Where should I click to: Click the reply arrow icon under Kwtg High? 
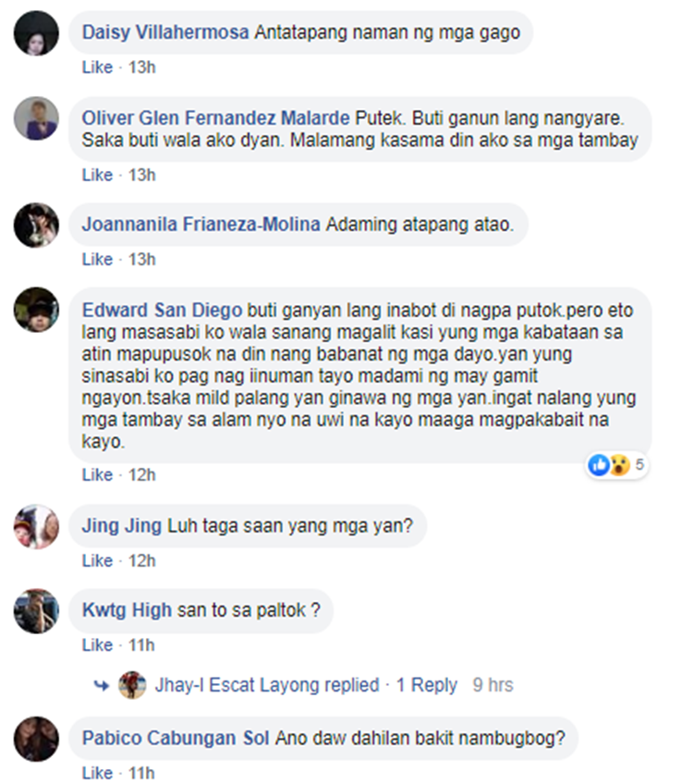tap(102, 685)
